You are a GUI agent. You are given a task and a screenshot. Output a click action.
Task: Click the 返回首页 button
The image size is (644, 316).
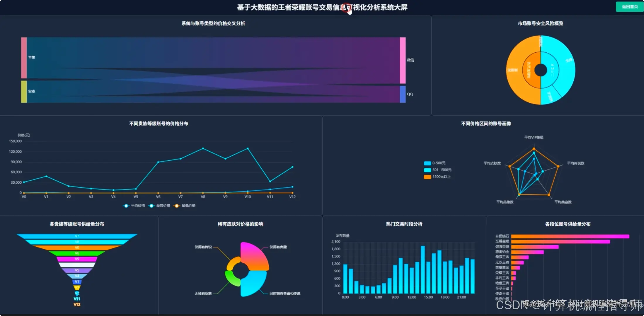(x=629, y=6)
